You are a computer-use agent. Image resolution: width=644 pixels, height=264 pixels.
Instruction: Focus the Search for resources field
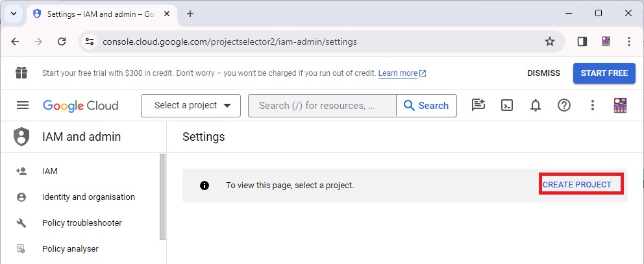click(x=322, y=106)
